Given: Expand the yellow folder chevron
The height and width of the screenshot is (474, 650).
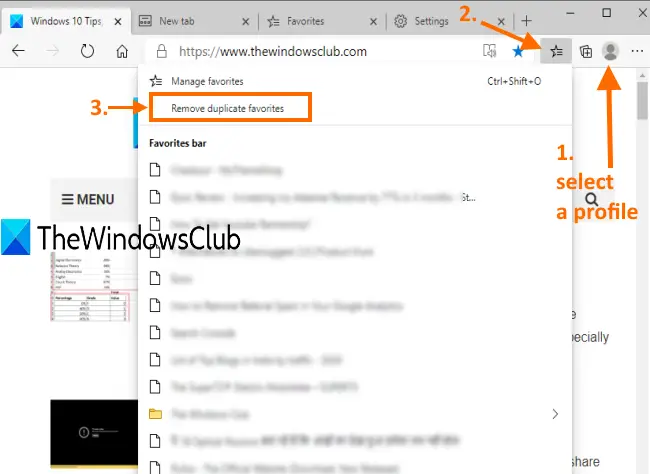Looking at the screenshot, I should point(555,414).
